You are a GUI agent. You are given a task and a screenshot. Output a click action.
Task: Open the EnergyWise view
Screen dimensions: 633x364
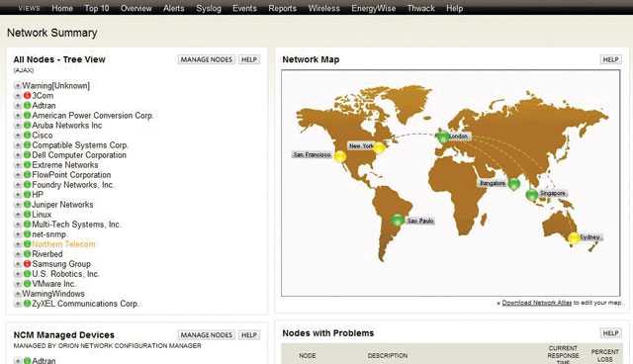tap(374, 8)
